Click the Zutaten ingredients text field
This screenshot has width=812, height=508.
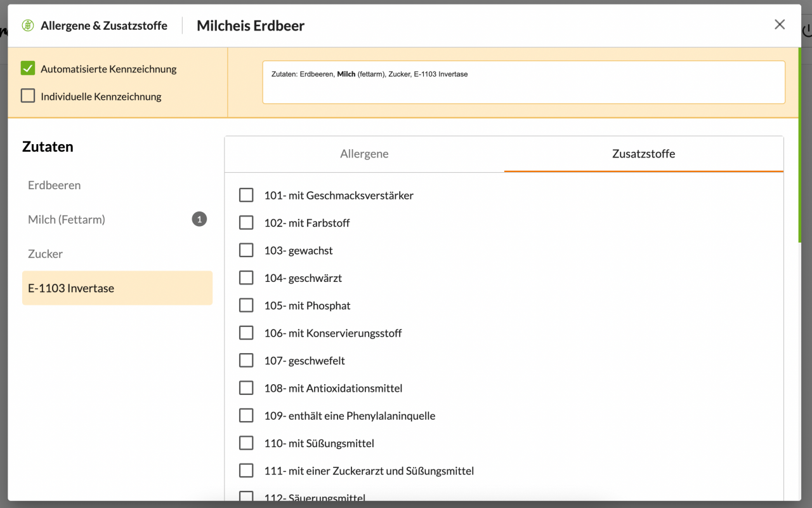pos(523,83)
